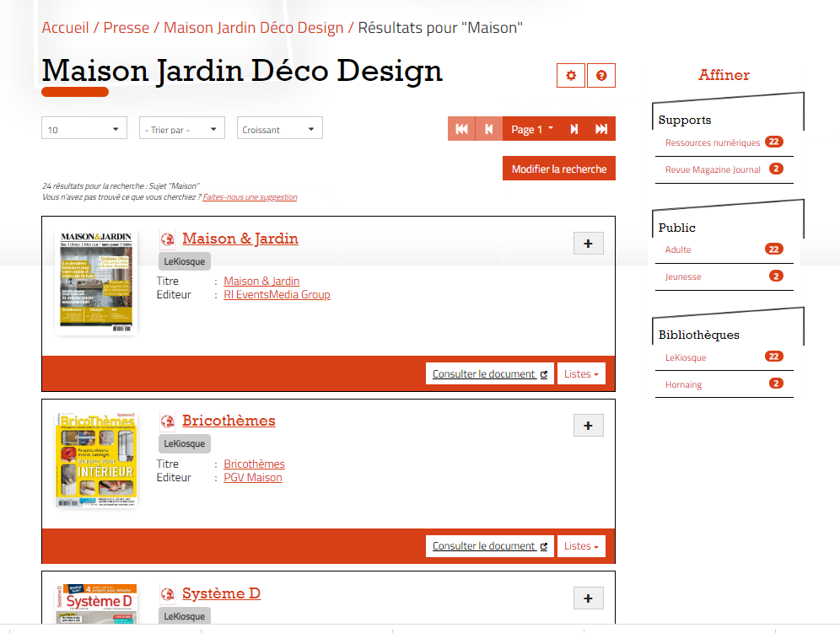This screenshot has height=633, width=840.
Task: Click the 'Public' facet heading
Action: click(x=676, y=228)
